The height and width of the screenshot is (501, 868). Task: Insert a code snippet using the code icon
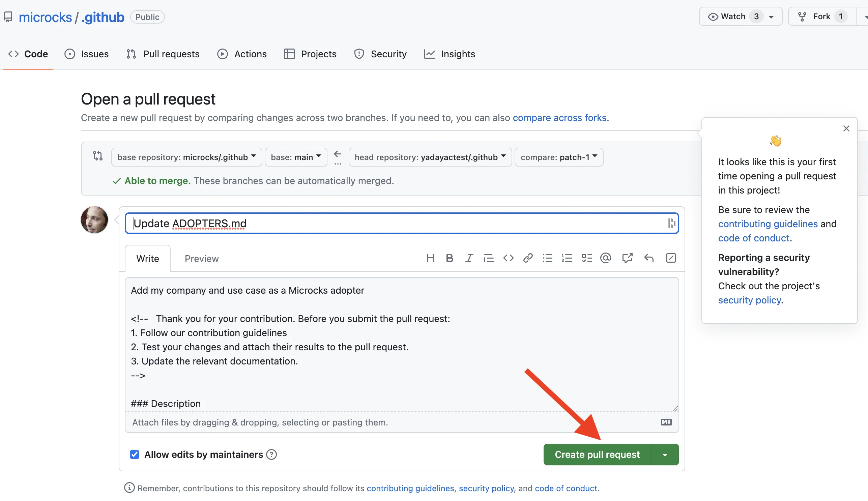(x=508, y=258)
